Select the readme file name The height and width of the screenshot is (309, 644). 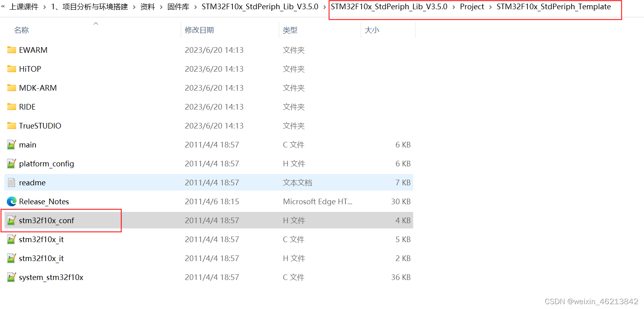click(32, 182)
